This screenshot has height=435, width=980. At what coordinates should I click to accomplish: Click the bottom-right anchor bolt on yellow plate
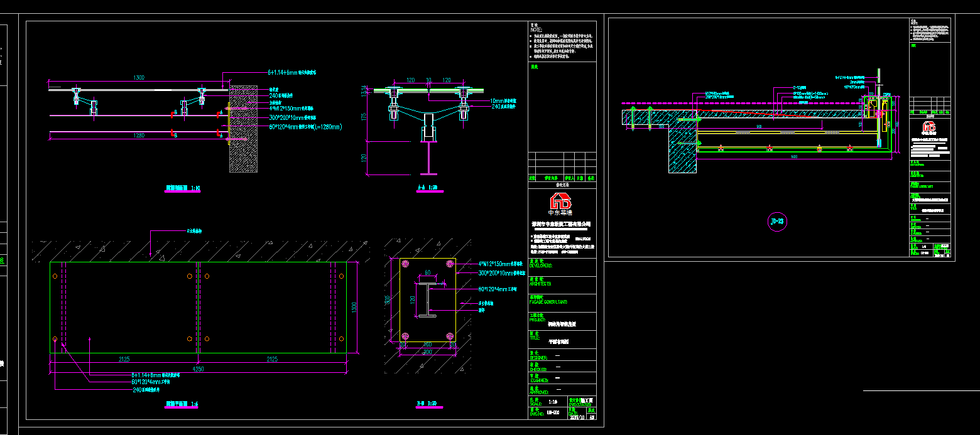coord(449,335)
